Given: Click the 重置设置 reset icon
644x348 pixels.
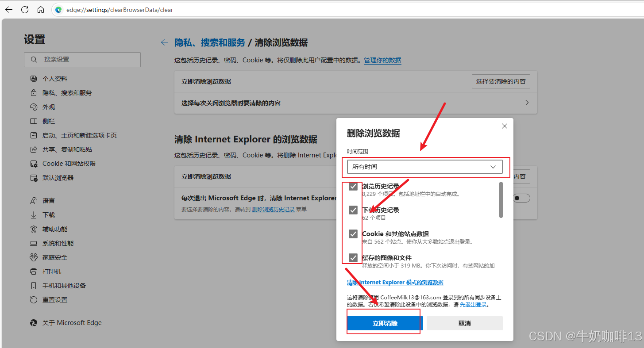Looking at the screenshot, I should point(34,300).
